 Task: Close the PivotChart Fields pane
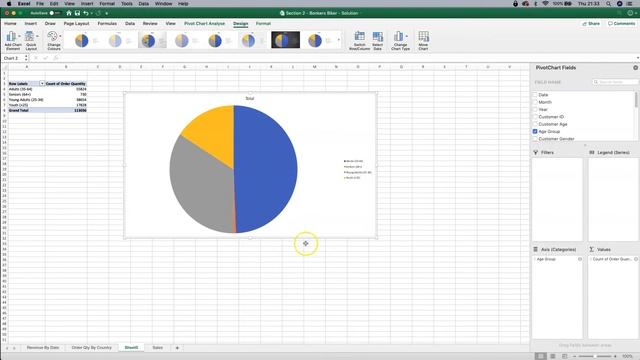point(635,68)
